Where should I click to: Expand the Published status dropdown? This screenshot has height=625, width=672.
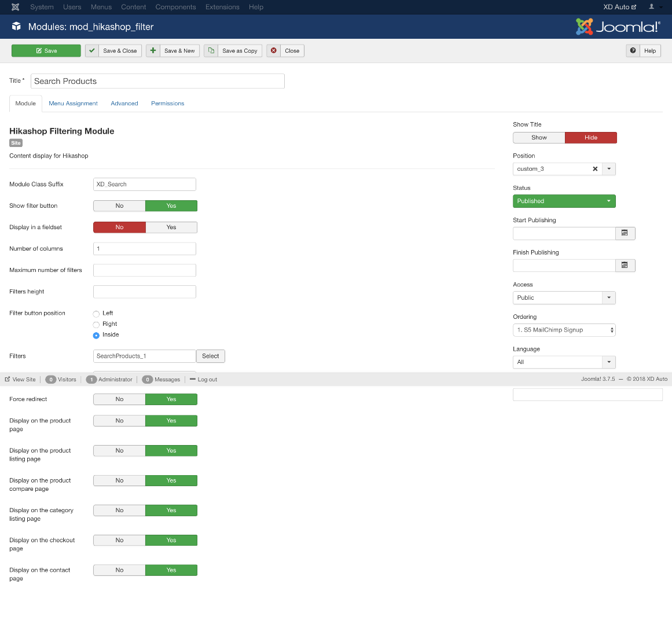tap(564, 201)
